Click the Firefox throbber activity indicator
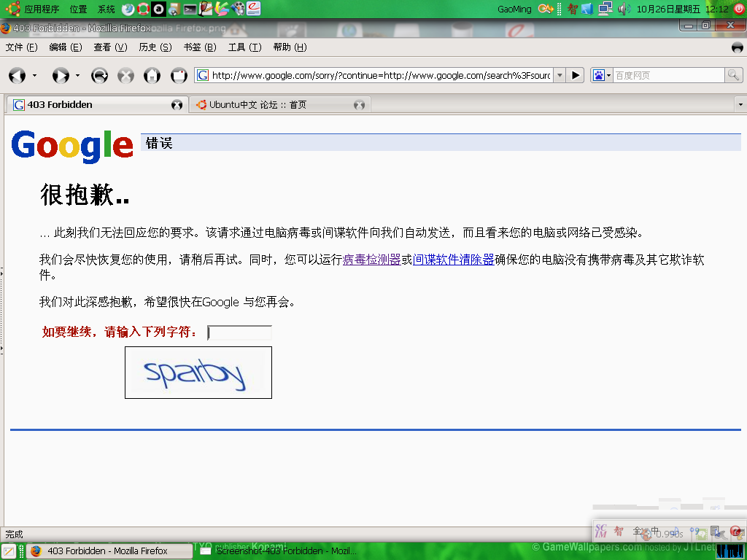Viewport: 747px width, 560px height. pos(737,47)
